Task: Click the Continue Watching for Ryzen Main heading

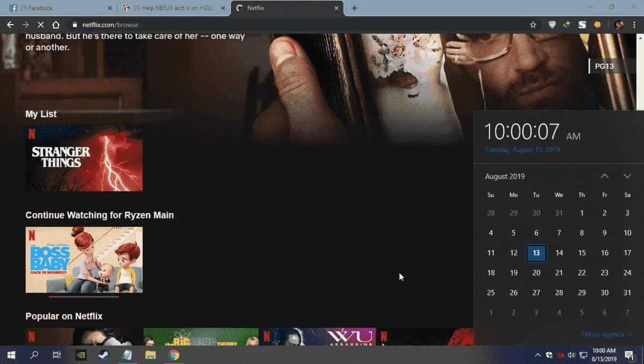Action: [100, 215]
